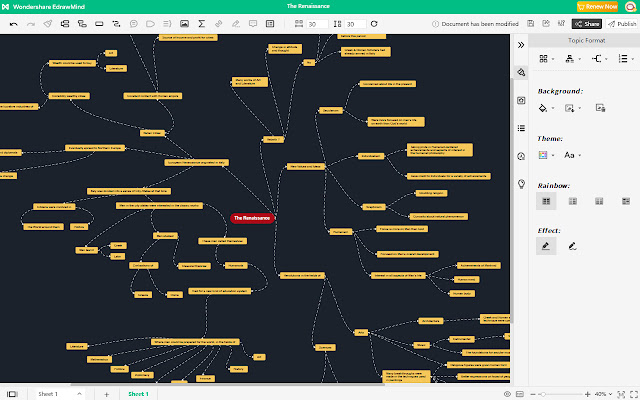Screen dimensions: 640x400
Task: Enable the hand-drawn Effect option
Action: pos(572,245)
